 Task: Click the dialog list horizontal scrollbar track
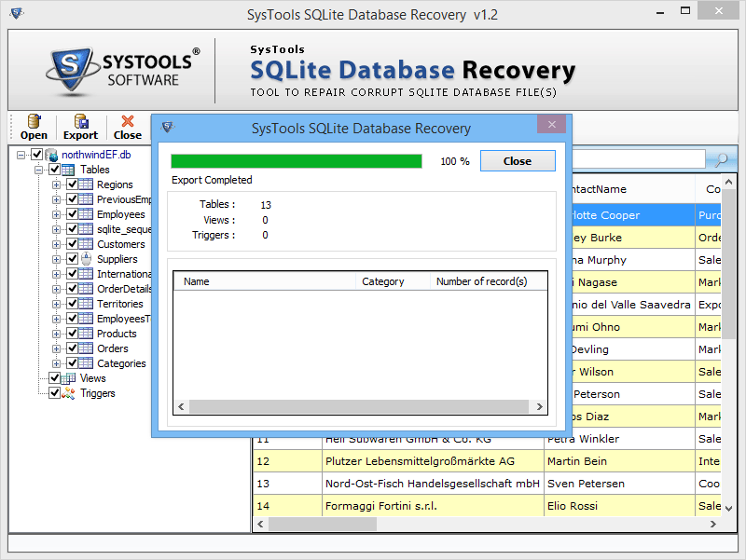point(359,406)
